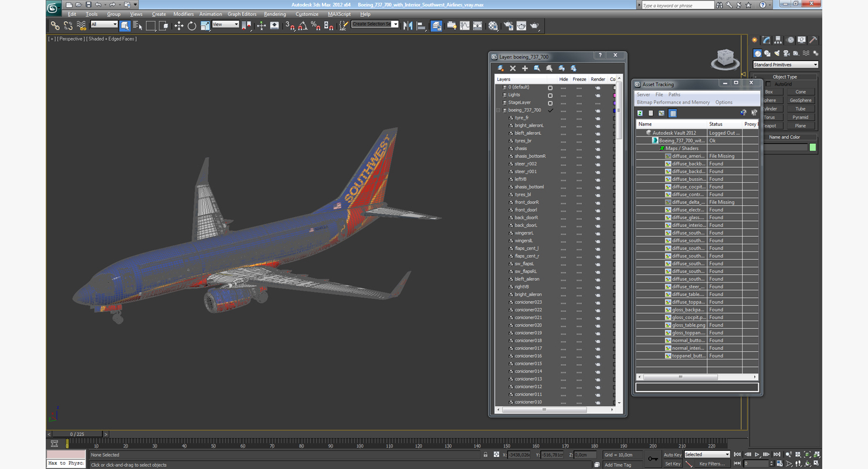Image resolution: width=868 pixels, height=469 pixels.
Task: Toggle the Key Mode key icon
Action: (x=653, y=458)
